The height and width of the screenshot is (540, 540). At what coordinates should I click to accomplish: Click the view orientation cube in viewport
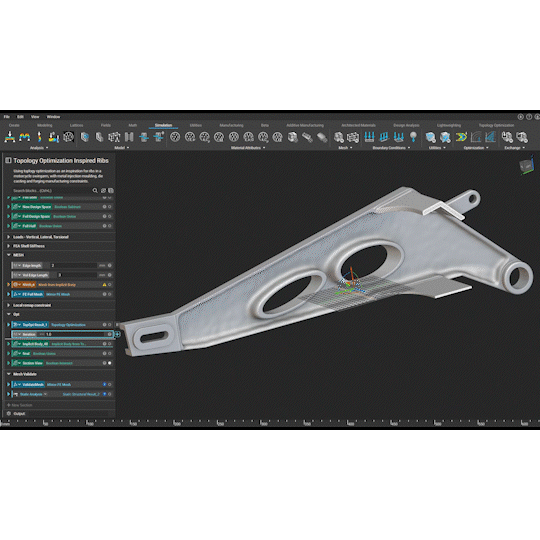pos(526,166)
